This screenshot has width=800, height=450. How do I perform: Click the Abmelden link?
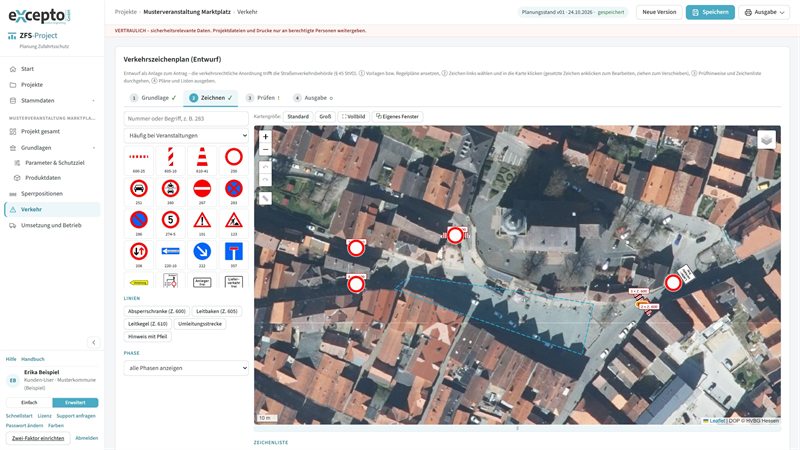(87, 438)
